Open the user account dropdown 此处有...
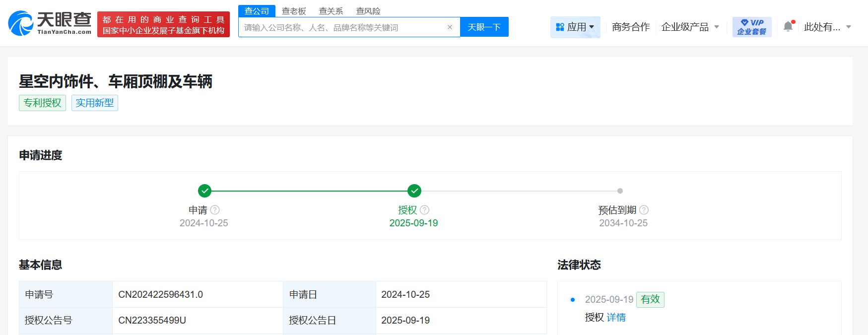This screenshot has height=335, width=868. coord(827,27)
